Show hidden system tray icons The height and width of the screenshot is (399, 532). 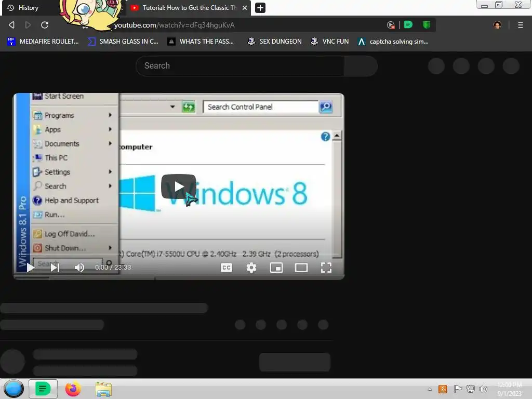430,389
